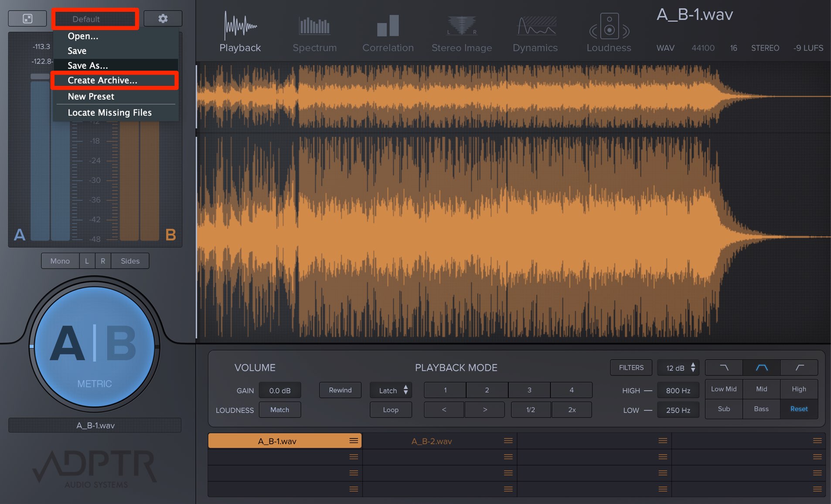831x504 pixels.
Task: Select cue point 4
Action: coord(572,390)
